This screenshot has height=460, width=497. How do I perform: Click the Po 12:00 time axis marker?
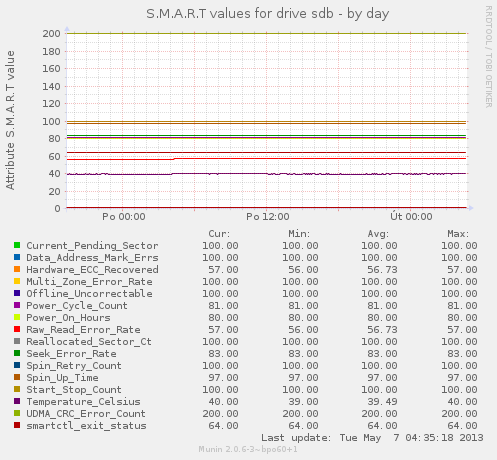tap(268, 217)
